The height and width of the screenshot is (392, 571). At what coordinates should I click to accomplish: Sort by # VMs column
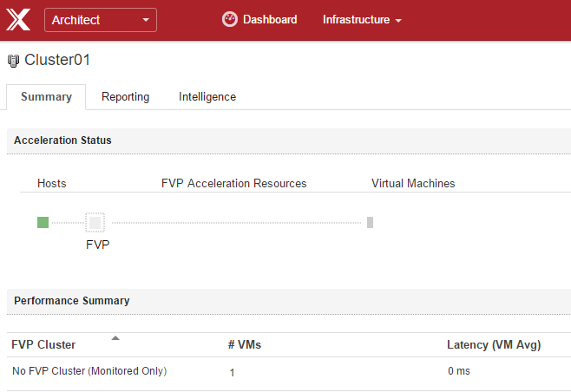pos(245,344)
